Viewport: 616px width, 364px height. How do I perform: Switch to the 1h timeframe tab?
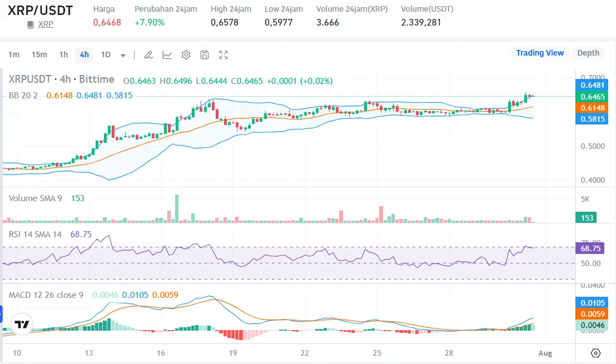[63, 54]
